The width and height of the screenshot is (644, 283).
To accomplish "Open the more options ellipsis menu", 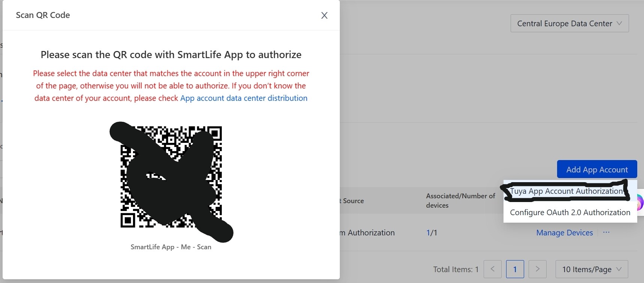I will [x=606, y=232].
